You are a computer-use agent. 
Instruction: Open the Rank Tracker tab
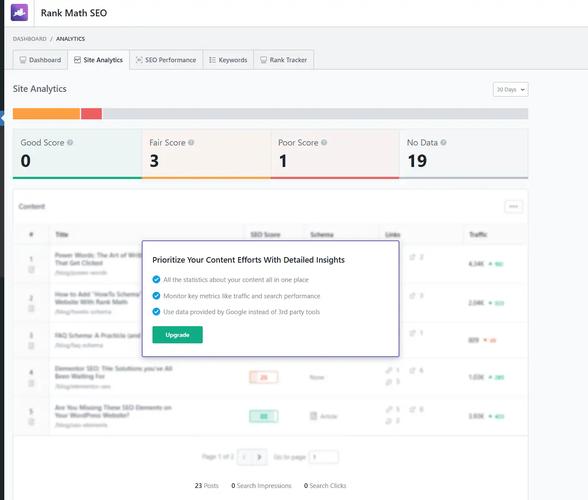(x=284, y=60)
